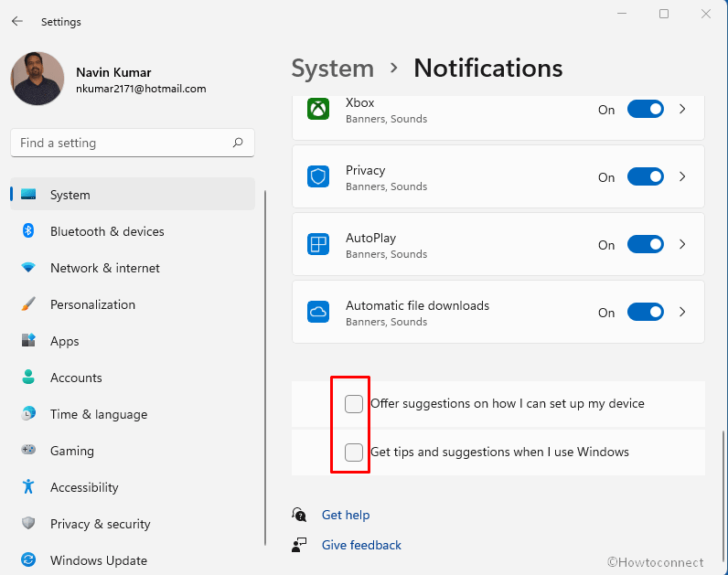Click the Windows Update sync icon
Image resolution: width=728 pixels, height=575 pixels.
pyautogui.click(x=28, y=559)
